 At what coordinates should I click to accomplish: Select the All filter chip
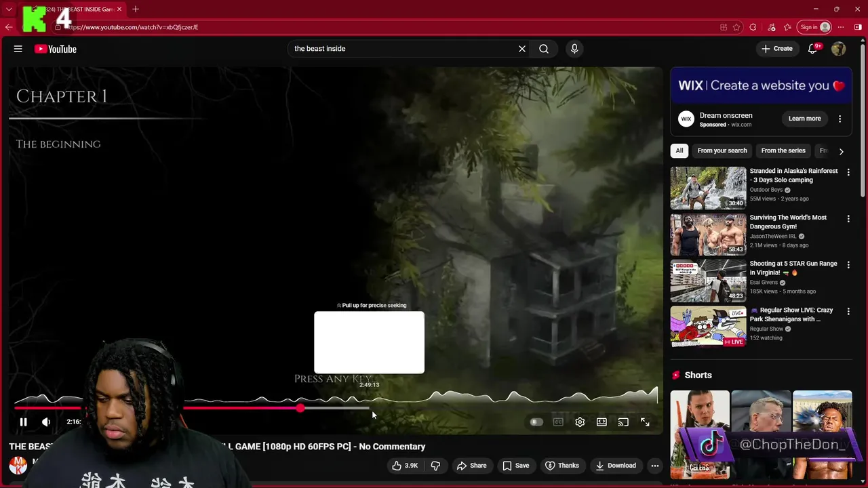pyautogui.click(x=679, y=150)
